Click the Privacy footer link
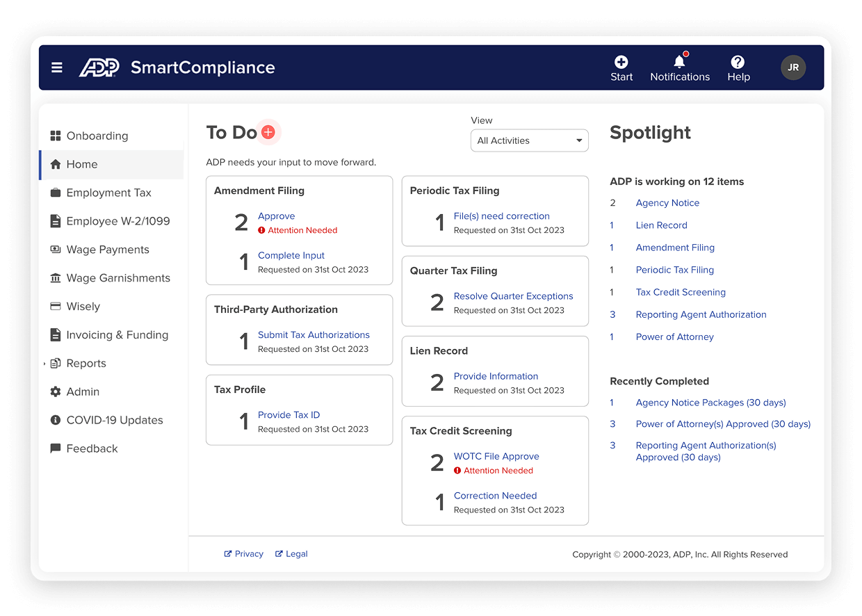 pos(249,554)
